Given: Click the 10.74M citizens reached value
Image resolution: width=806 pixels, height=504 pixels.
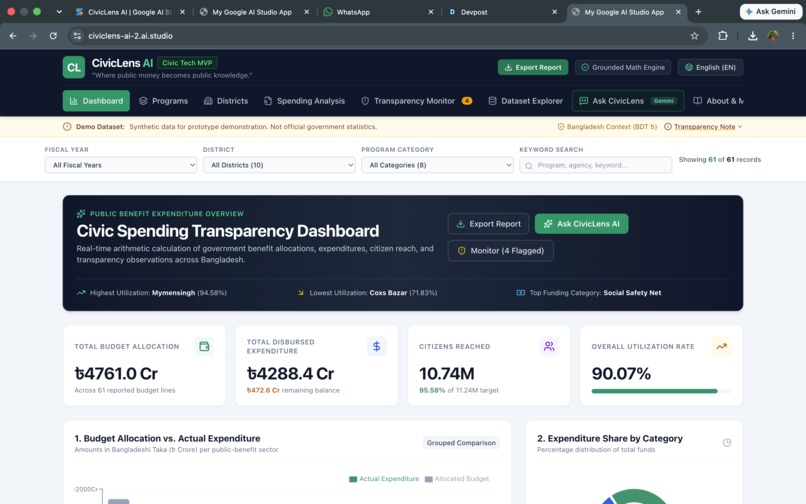Looking at the screenshot, I should pos(447,373).
